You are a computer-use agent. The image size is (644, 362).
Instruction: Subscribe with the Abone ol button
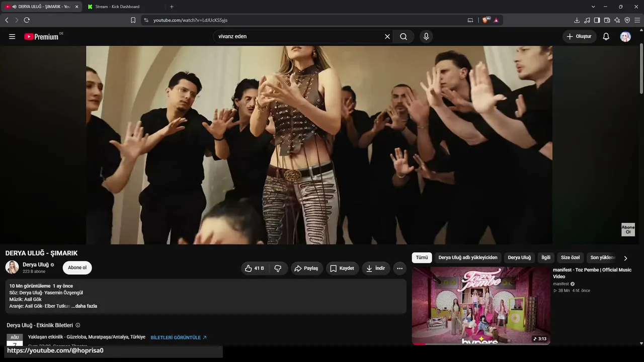[x=77, y=267]
